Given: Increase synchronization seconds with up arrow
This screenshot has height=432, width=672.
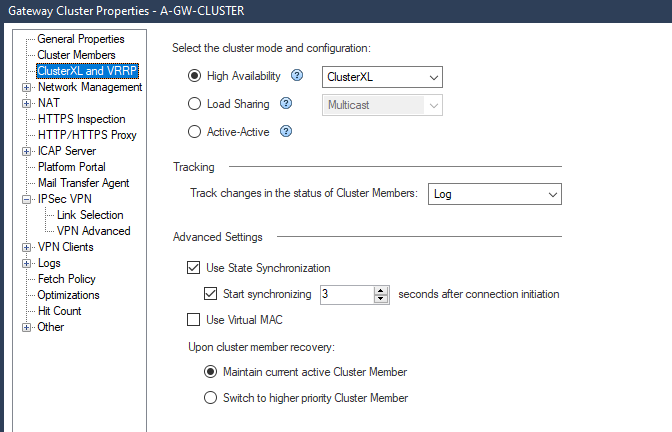Looking at the screenshot, I should pyautogui.click(x=380, y=290).
